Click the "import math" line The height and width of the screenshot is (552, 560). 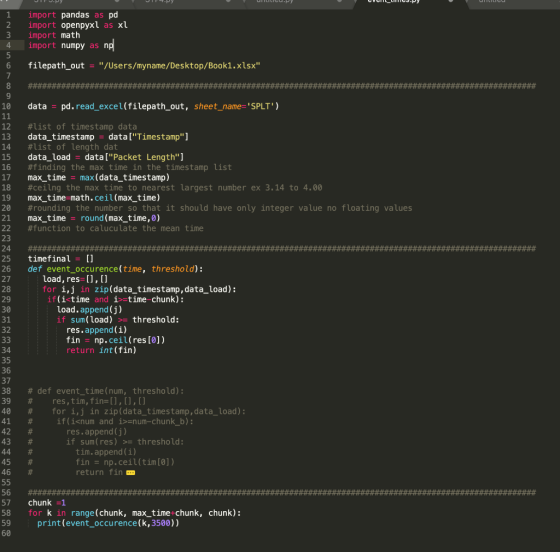54,35
